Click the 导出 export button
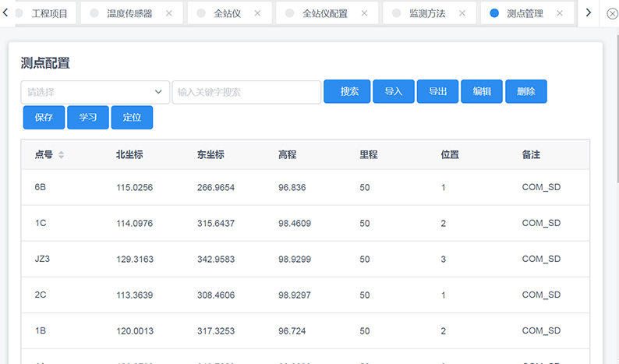This screenshot has width=619, height=364. click(438, 92)
